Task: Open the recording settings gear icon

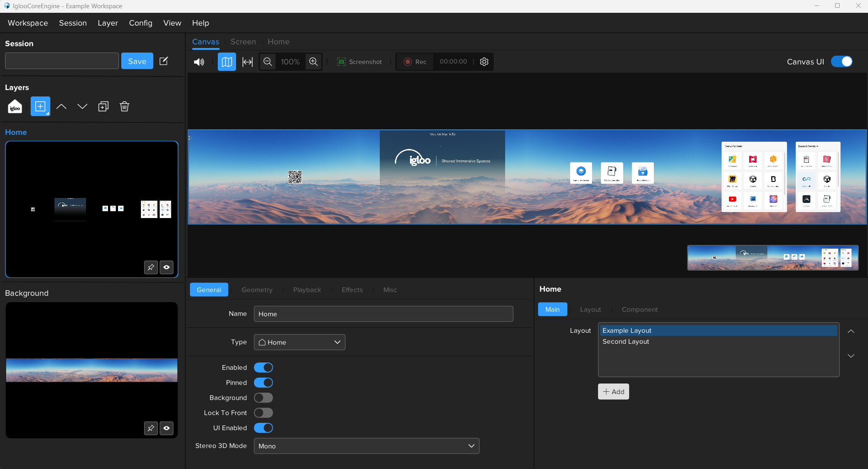Action: 484,62
